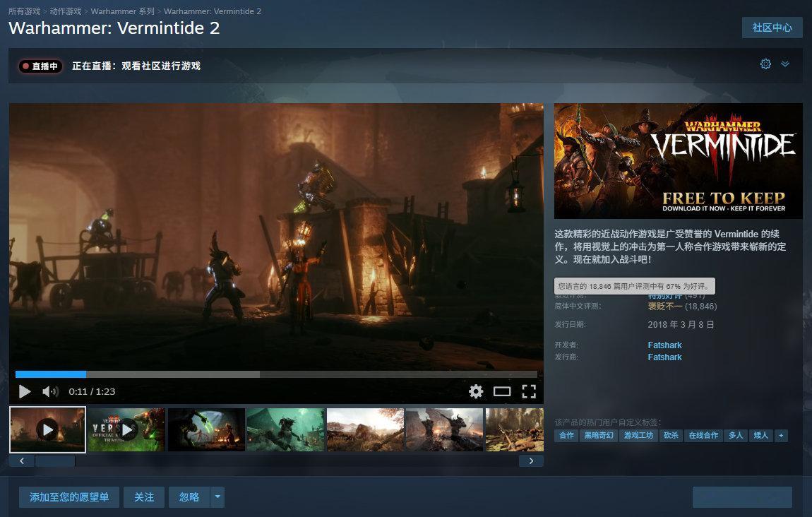Go to 动作游戏 breadcrumb
The image size is (812, 517).
[x=65, y=11]
